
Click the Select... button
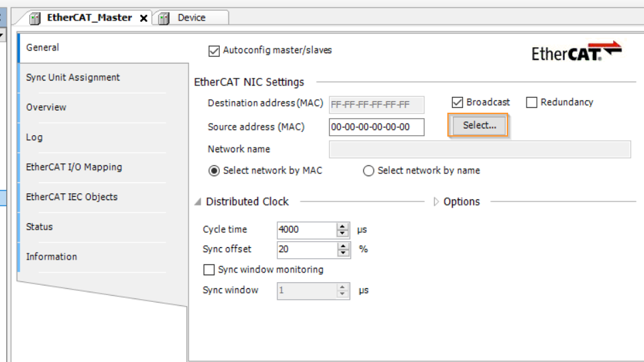(x=479, y=125)
